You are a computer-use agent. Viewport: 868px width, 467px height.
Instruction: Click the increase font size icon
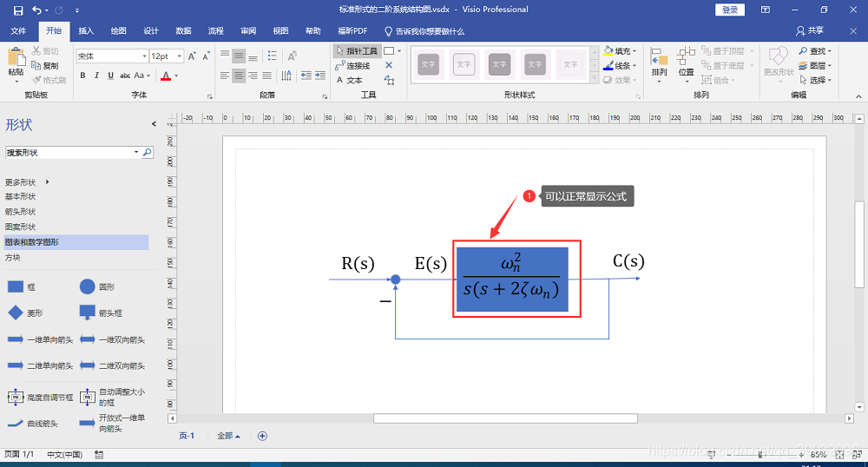pos(192,56)
